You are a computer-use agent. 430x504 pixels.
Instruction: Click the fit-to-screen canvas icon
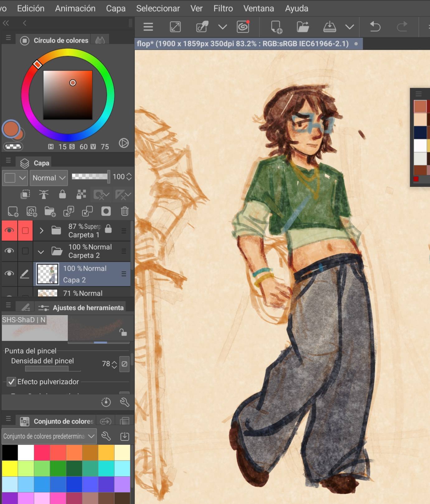175,27
